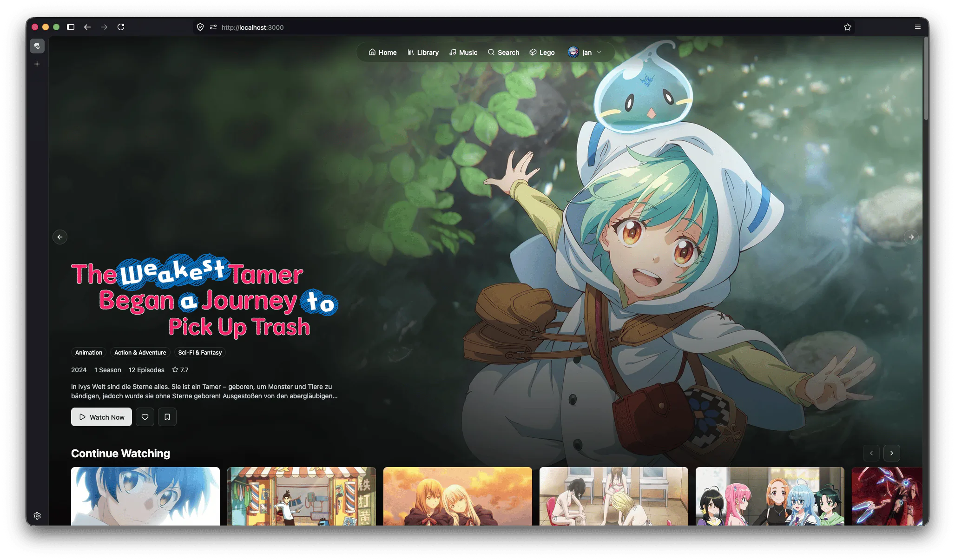This screenshot has height=560, width=955.
Task: Click the 2024 year label
Action: (x=79, y=370)
